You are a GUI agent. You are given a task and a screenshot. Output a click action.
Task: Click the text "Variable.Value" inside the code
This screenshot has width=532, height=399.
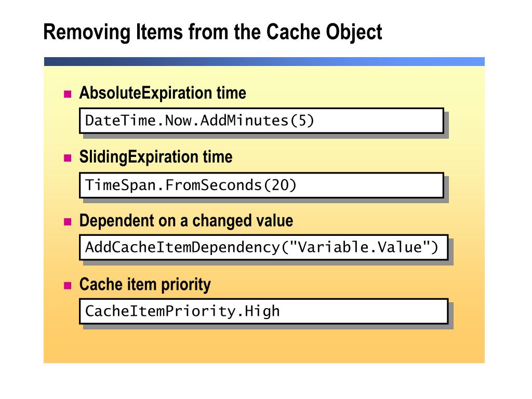pos(360,247)
